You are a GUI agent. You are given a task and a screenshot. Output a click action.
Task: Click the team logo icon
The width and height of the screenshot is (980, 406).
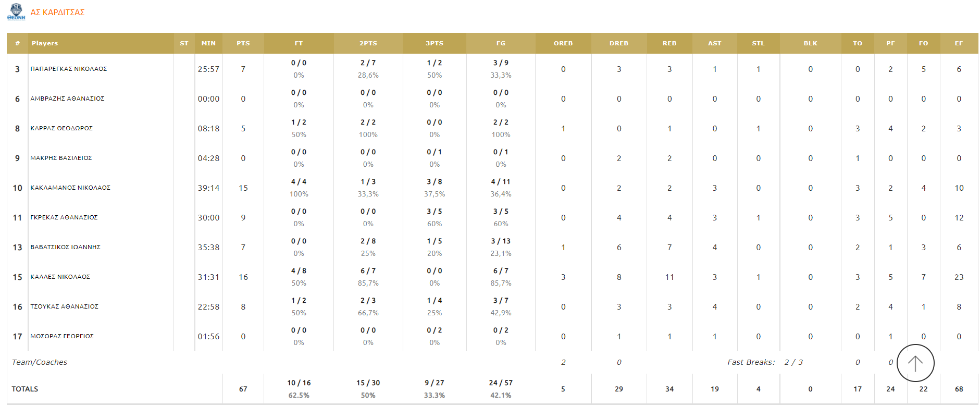click(x=16, y=11)
